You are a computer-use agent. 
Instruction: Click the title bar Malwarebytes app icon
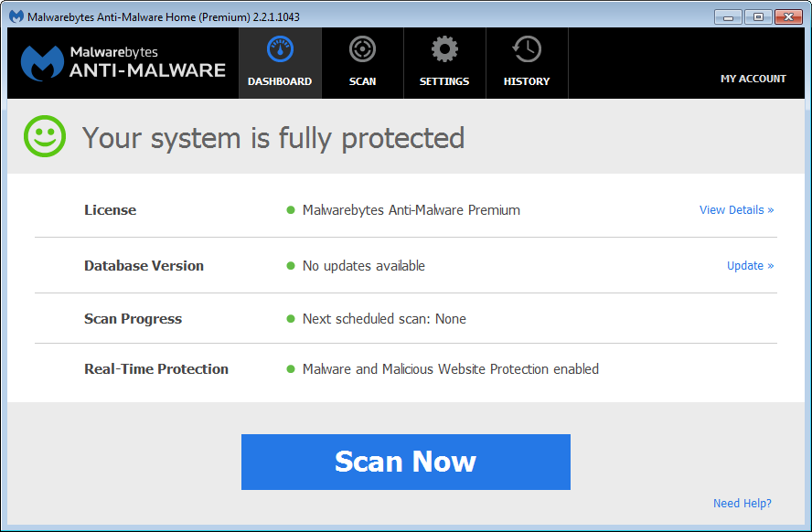16,16
